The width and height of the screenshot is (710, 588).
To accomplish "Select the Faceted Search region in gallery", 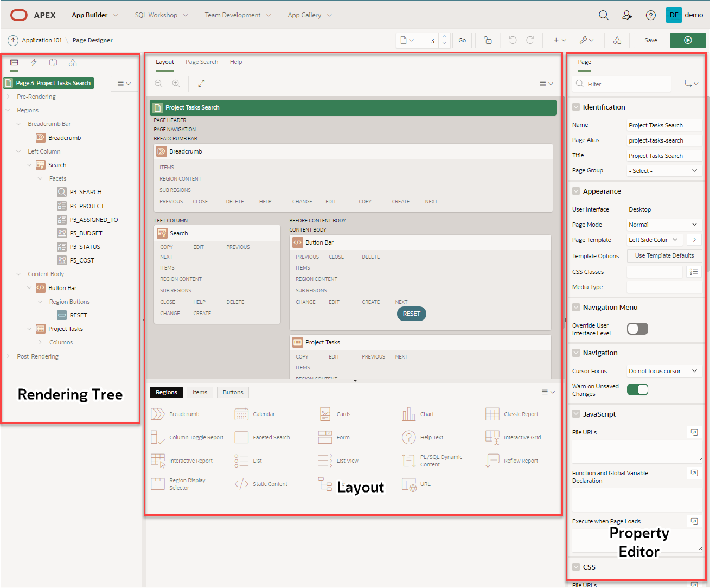I will point(263,437).
